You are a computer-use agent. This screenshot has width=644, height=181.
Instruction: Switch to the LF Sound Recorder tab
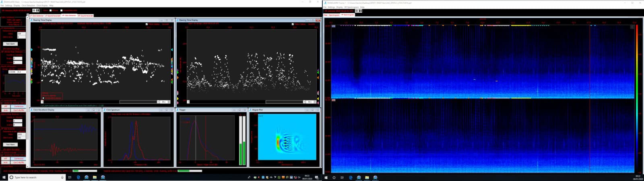pos(53,16)
